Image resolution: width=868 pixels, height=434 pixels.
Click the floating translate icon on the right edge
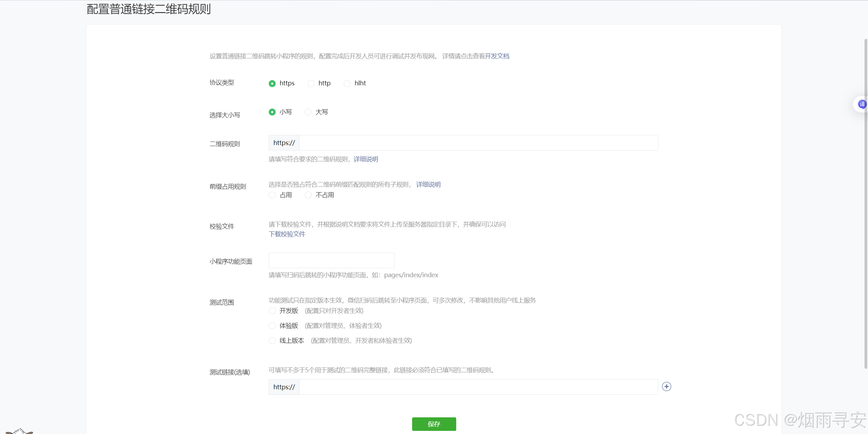(x=862, y=104)
